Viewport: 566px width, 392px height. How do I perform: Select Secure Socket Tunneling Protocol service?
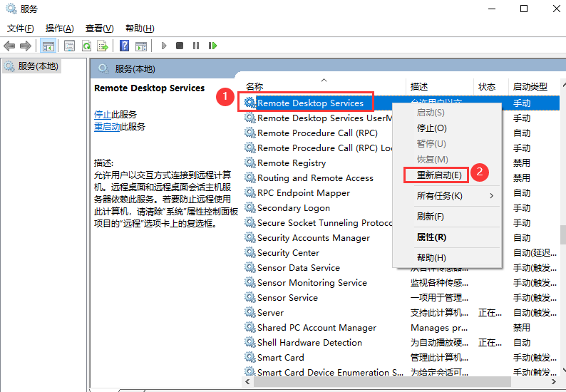pyautogui.click(x=325, y=223)
